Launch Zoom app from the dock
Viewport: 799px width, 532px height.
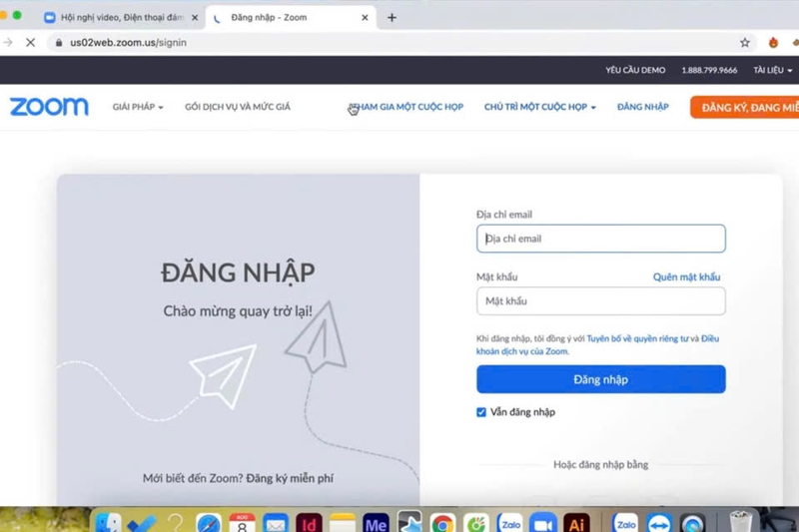click(x=542, y=523)
